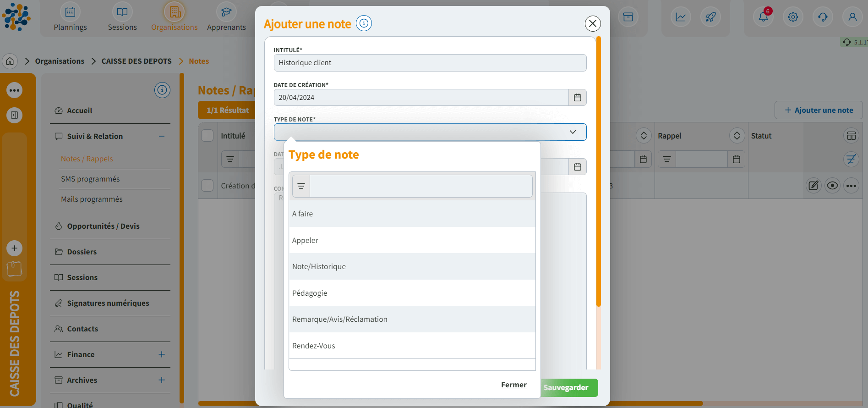The width and height of the screenshot is (868, 408).
Task: Open the statistics chart icon in top bar
Action: 681,17
